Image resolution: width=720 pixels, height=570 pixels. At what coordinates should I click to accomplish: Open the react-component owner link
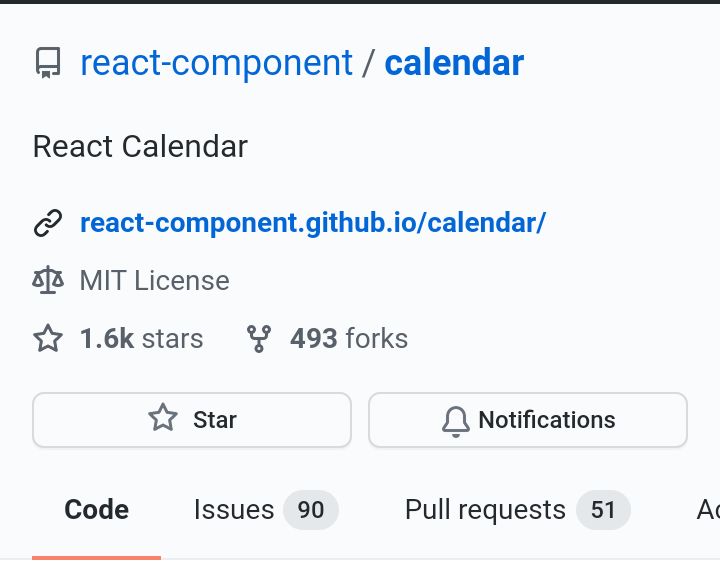click(216, 63)
